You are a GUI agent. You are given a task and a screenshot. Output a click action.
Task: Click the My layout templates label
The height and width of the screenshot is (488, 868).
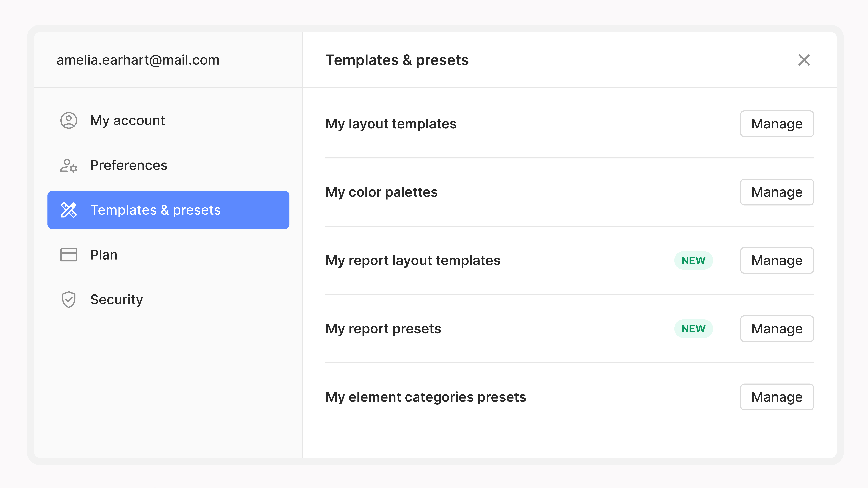(391, 124)
